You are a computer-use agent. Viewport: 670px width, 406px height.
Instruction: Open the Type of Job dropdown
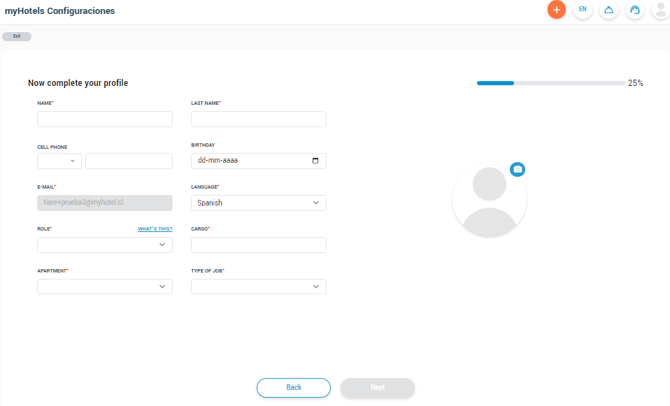point(259,287)
